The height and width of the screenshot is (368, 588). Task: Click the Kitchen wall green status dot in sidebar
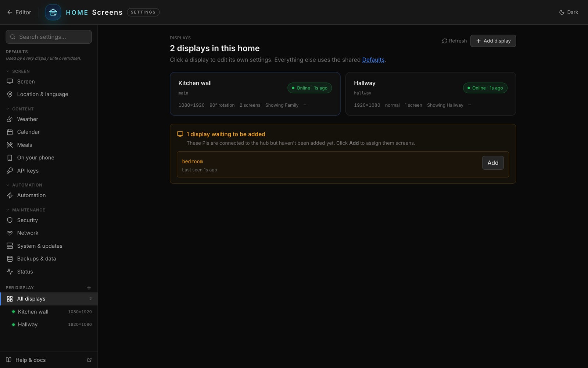14,312
